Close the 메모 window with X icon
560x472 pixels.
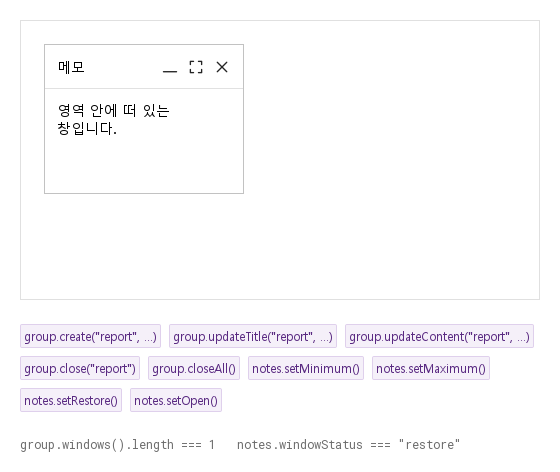222,67
